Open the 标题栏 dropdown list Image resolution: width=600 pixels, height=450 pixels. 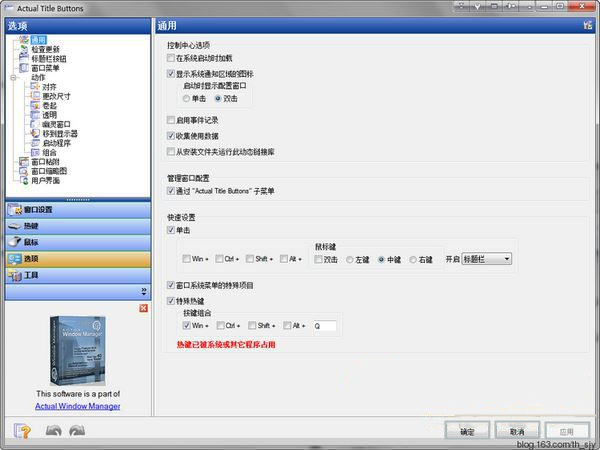coord(489,260)
